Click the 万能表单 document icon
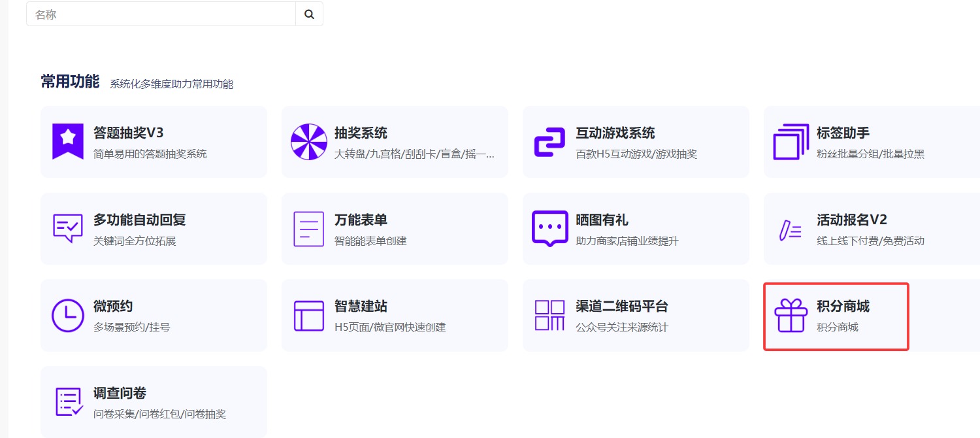The width and height of the screenshot is (980, 438). click(309, 228)
